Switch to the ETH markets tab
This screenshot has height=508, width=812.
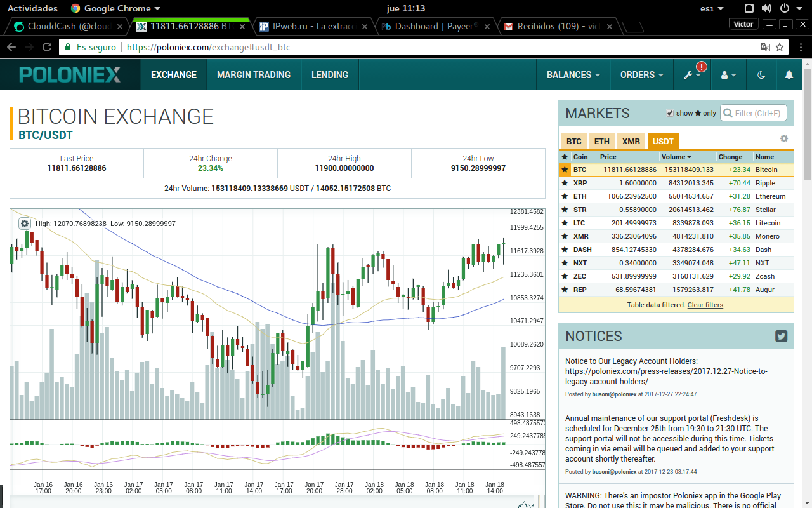pos(602,141)
